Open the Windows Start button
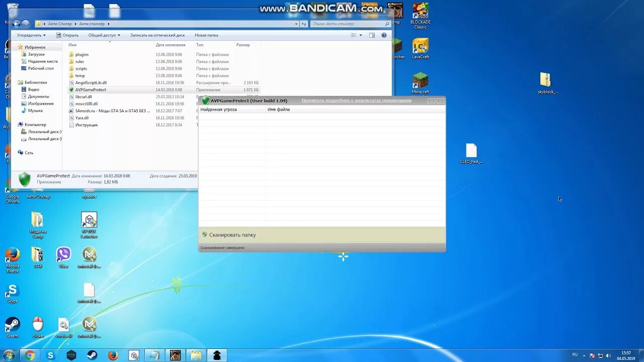 click(9, 355)
